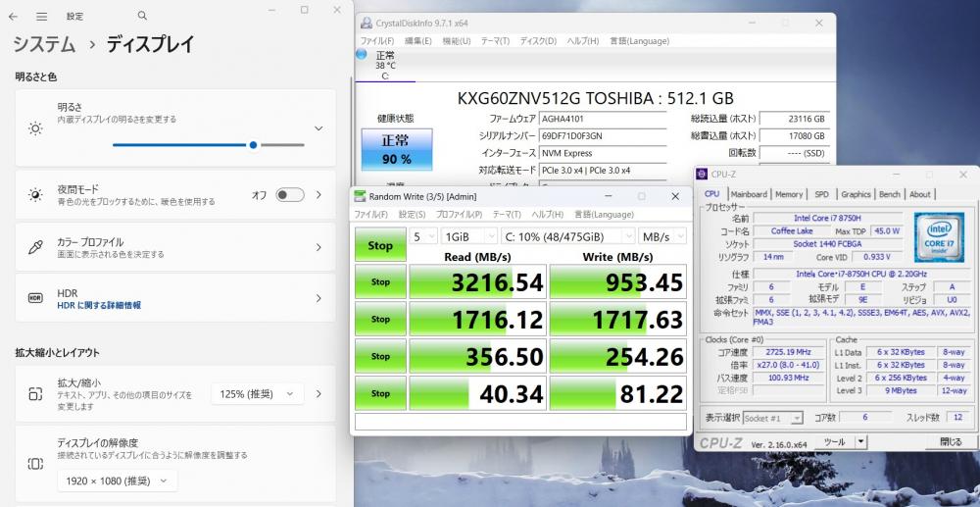The height and width of the screenshot is (507, 980).
Task: Click the CrystalDiskMark title bar icon
Action: [x=360, y=196]
